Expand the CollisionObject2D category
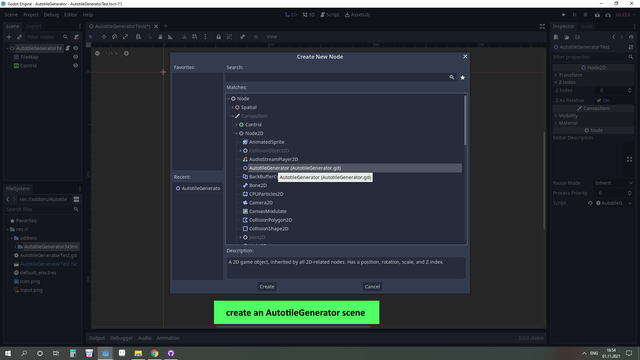640x360 pixels. click(x=240, y=151)
